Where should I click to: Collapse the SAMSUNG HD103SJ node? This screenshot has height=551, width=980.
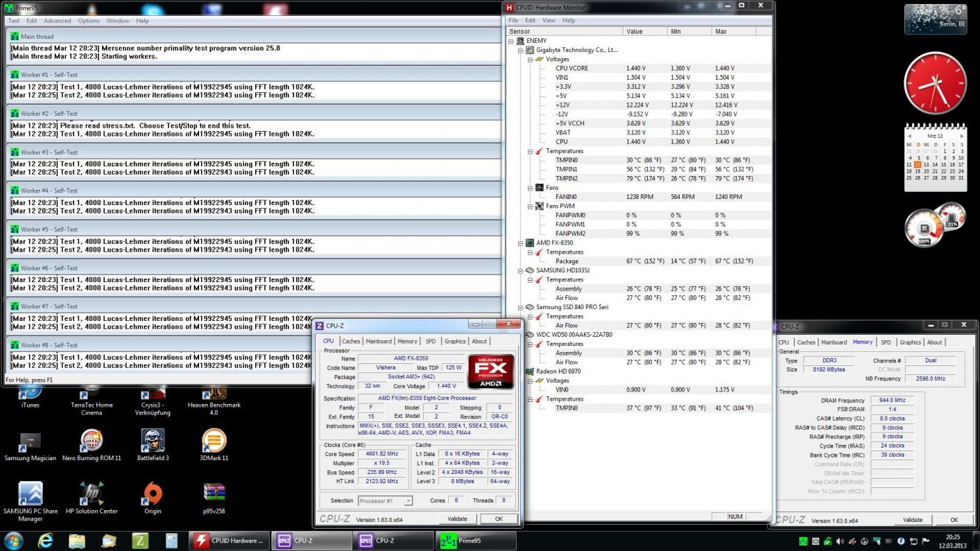[x=520, y=271]
